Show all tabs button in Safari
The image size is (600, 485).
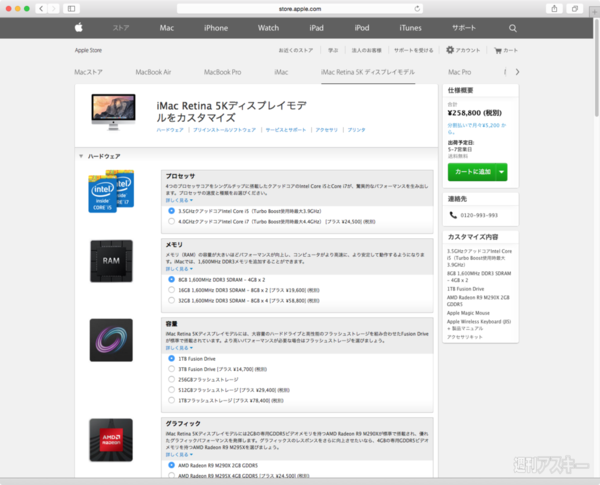pyautogui.click(x=574, y=8)
